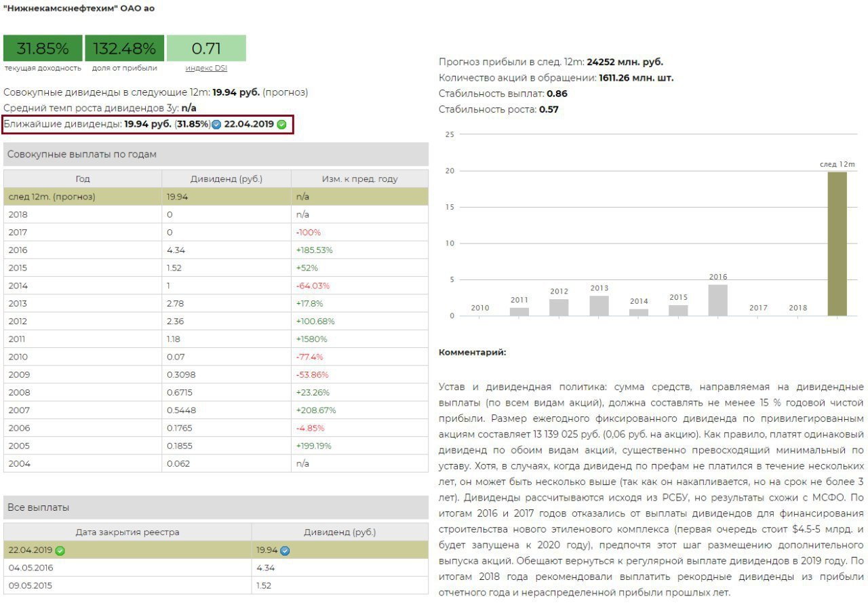Click the Изм. к пред. году column header
868x603 pixels.
tap(360, 179)
